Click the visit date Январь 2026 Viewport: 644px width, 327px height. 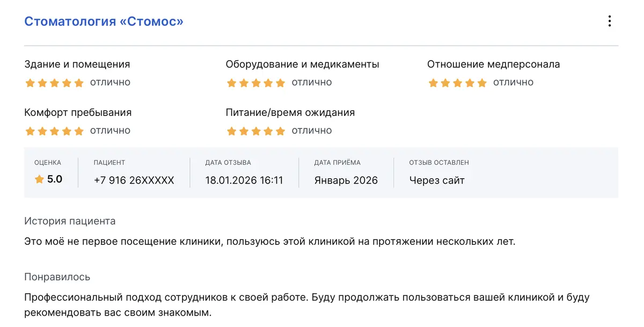coord(346,180)
